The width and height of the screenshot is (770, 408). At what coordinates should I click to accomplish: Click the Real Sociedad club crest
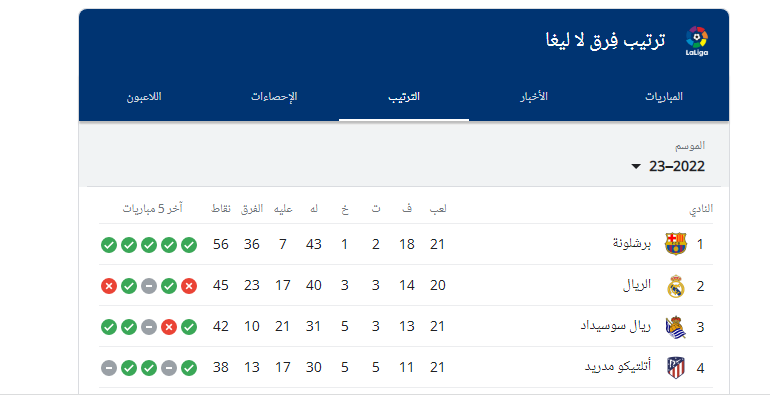(676, 327)
